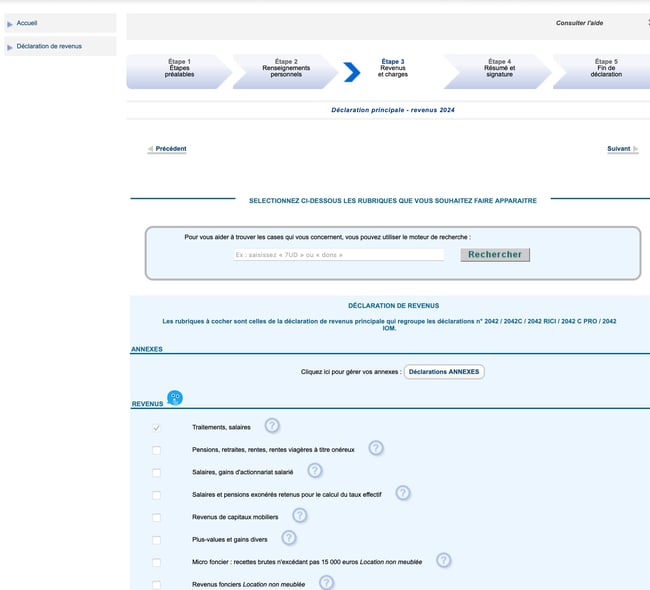Open Consulter l'aide
Image resolution: width=650 pixels, height=590 pixels.
580,23
